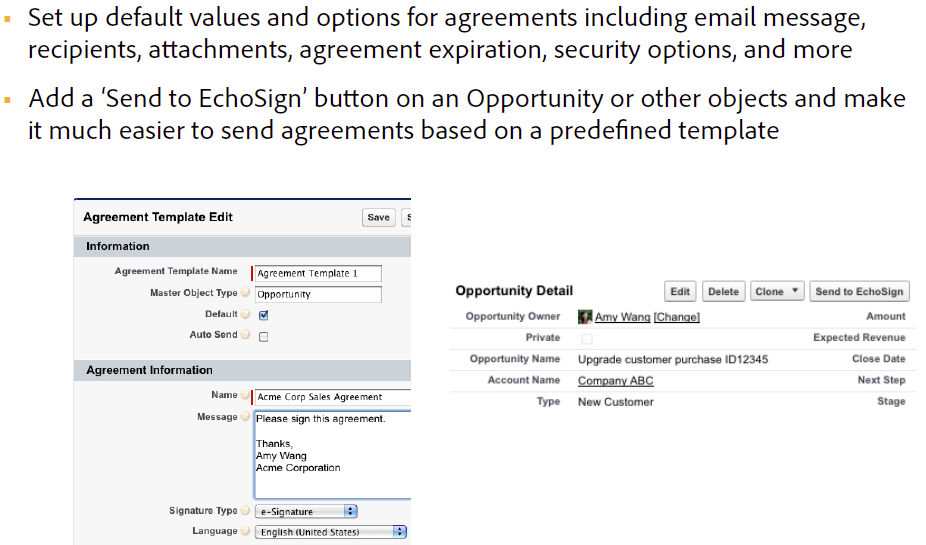Click help icon beside agreement Name field
This screenshot has height=545, width=926.
pyautogui.click(x=246, y=396)
